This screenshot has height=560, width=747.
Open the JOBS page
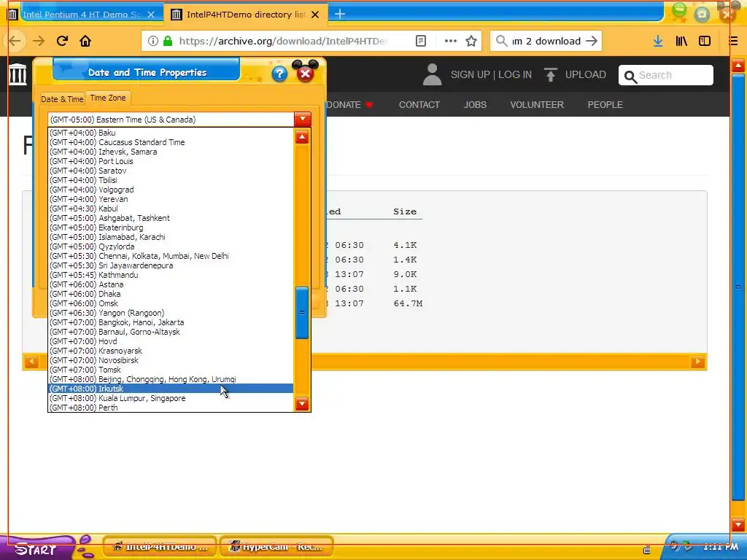475,105
